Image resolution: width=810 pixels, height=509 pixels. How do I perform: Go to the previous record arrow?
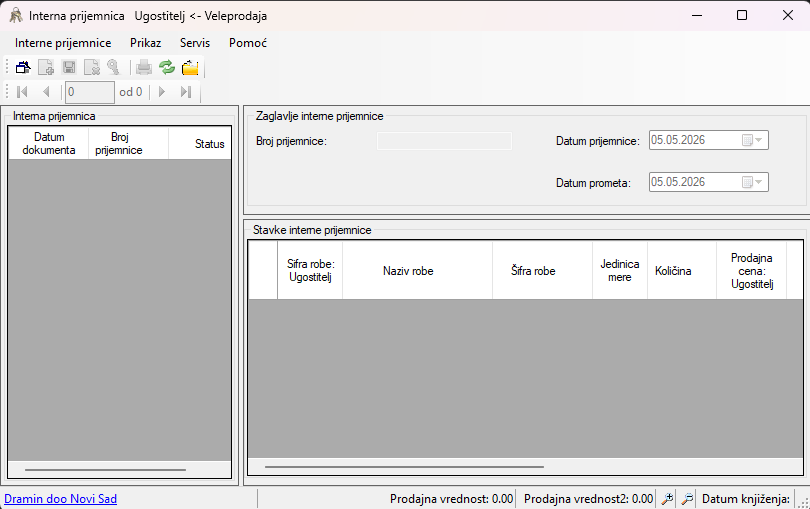[46, 92]
